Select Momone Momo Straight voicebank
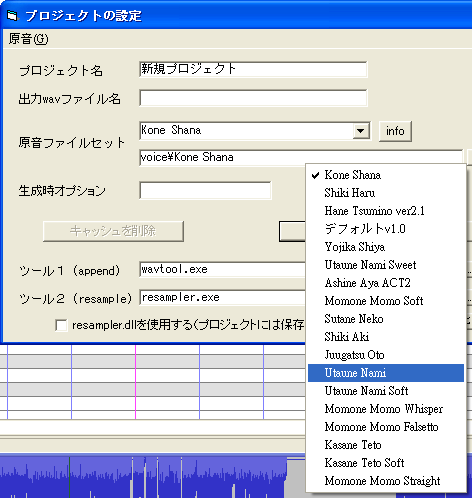 coord(386,481)
